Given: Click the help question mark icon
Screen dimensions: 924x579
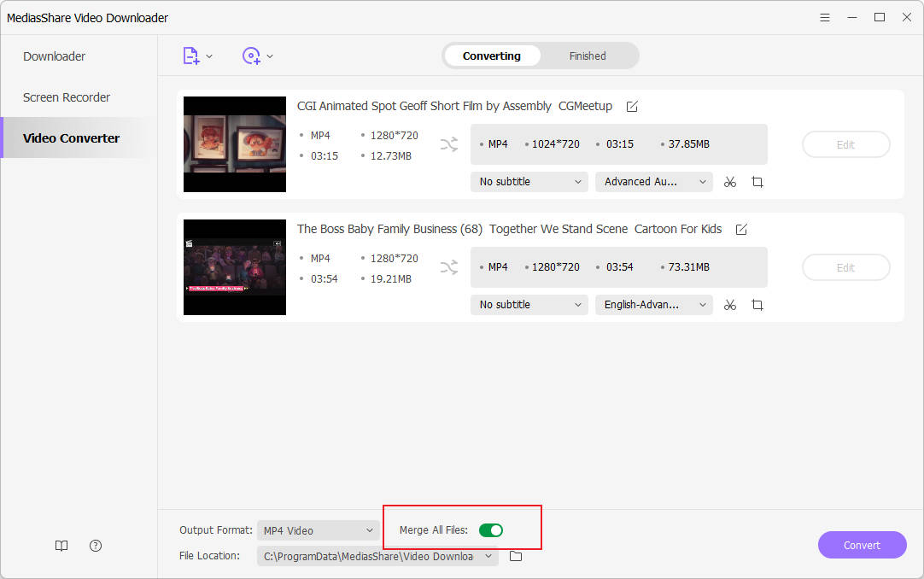Looking at the screenshot, I should click(x=96, y=546).
